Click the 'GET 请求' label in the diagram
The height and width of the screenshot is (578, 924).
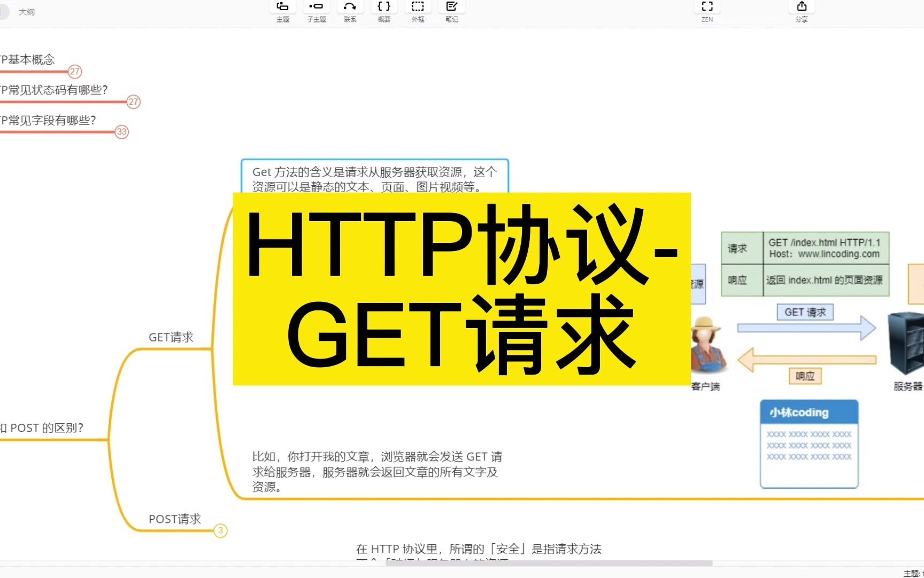pos(805,312)
